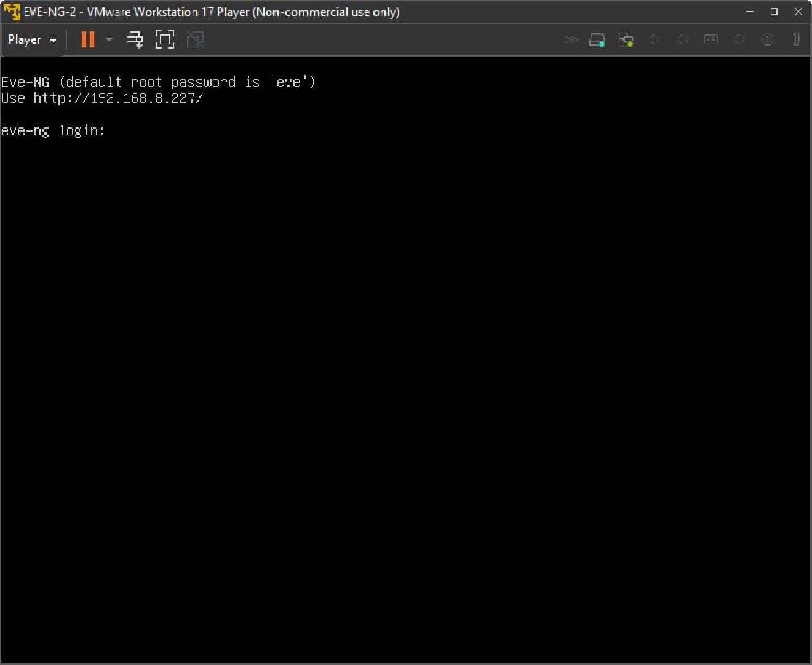The height and width of the screenshot is (665, 812).
Task: Maximize the VMware Player window
Action: coord(774,12)
